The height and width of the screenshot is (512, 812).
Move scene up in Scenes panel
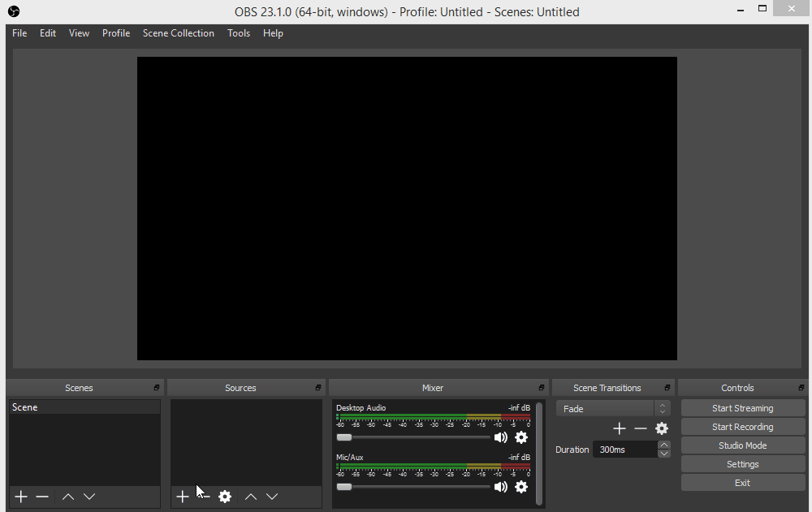click(68, 497)
